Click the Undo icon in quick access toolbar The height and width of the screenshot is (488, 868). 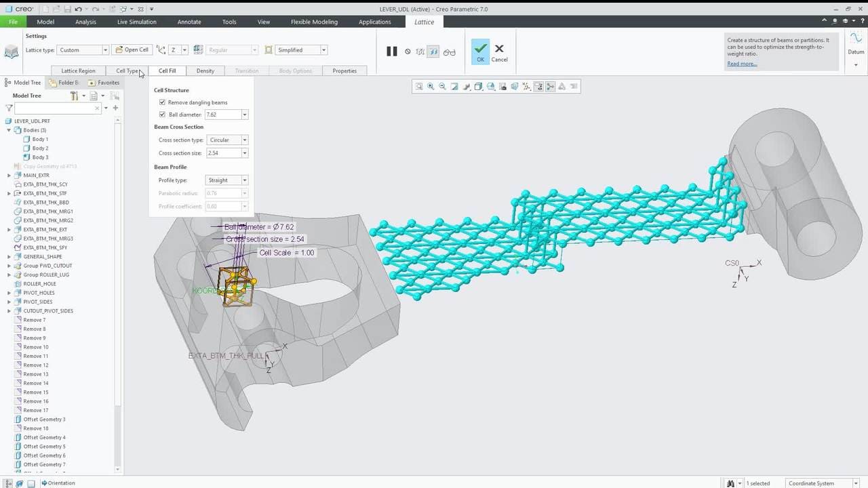pos(79,9)
